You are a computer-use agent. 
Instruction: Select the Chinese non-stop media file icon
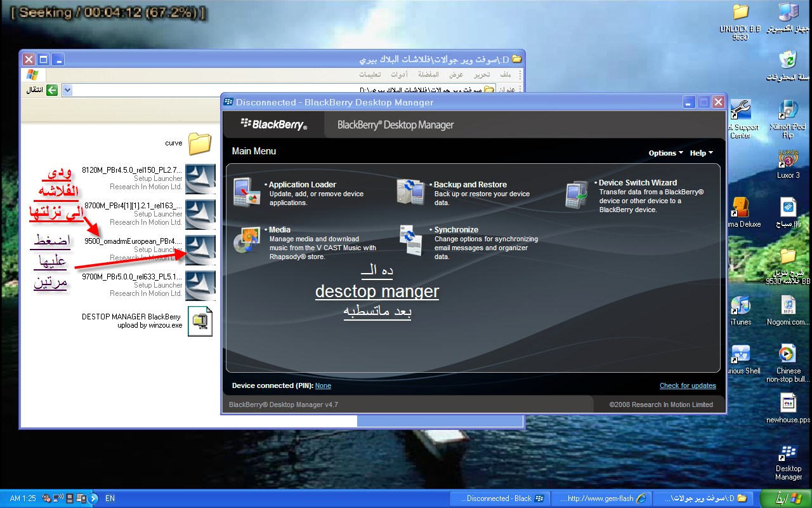coord(788,354)
